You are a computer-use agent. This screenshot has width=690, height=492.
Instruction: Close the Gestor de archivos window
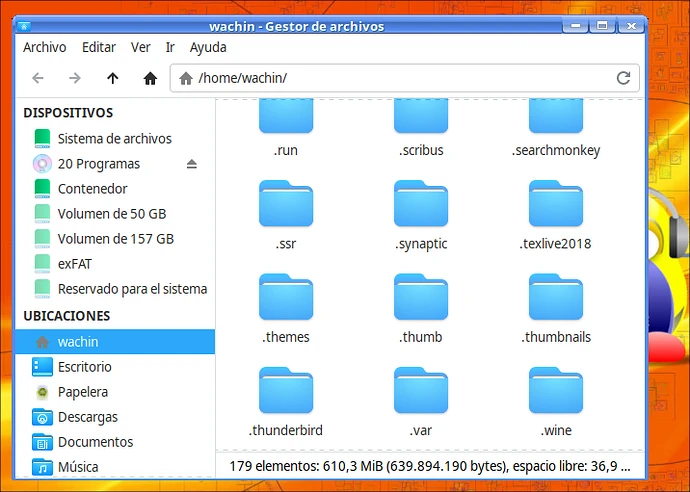pos(631,26)
